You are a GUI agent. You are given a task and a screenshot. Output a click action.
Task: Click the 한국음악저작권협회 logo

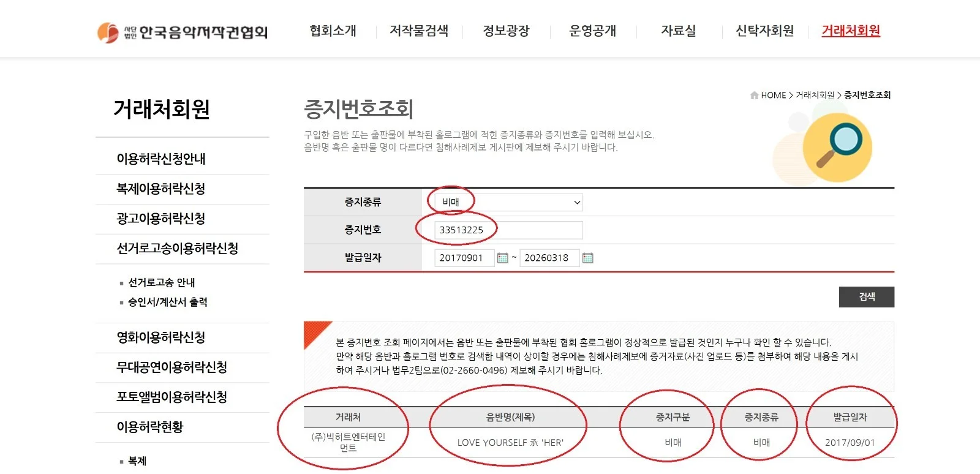[x=183, y=32]
